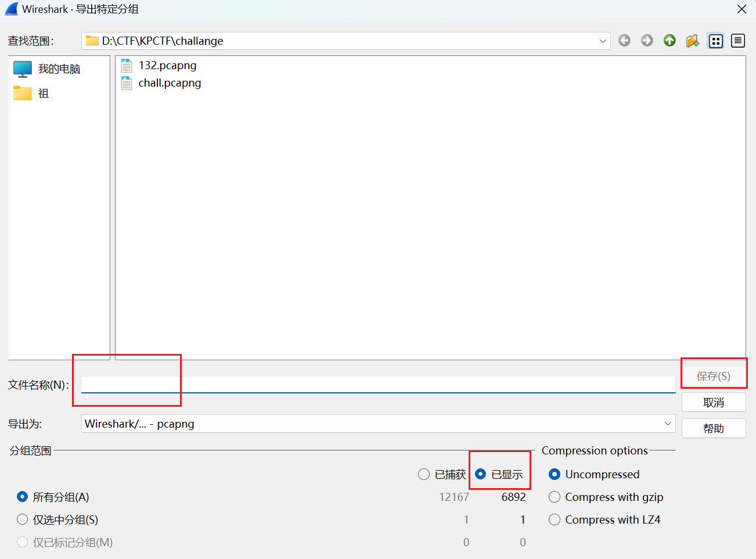
Task: Open the 导出为 file format dropdown
Action: [x=667, y=424]
